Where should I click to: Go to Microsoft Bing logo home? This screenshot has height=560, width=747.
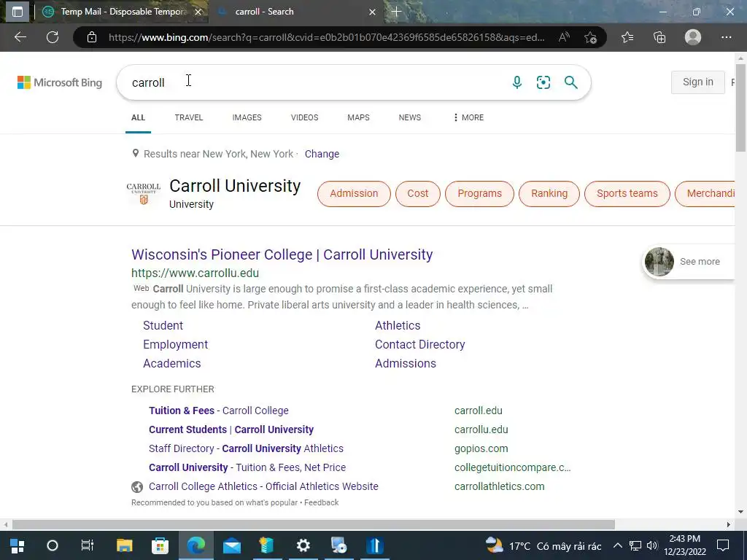point(60,82)
